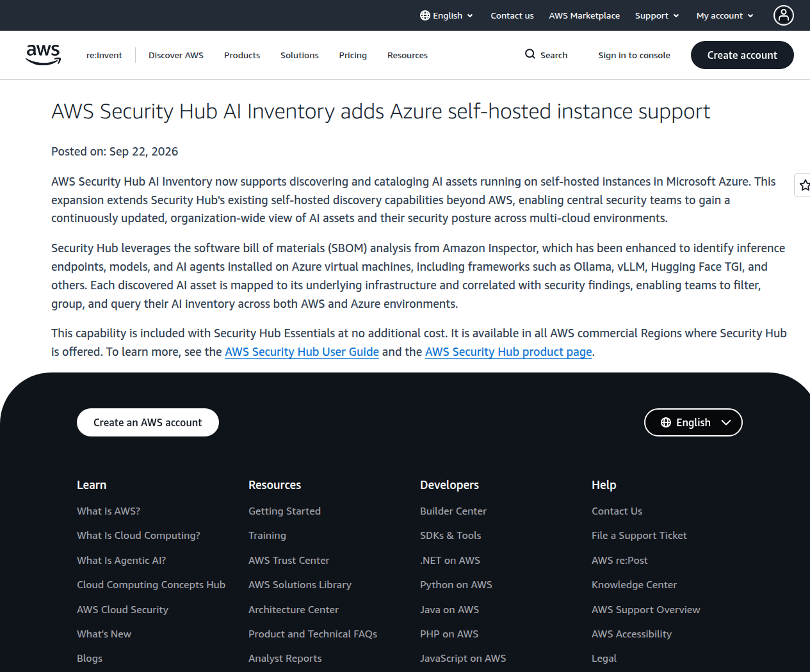Image resolution: width=810 pixels, height=672 pixels.
Task: Open File a Support Ticket link
Action: coord(639,535)
